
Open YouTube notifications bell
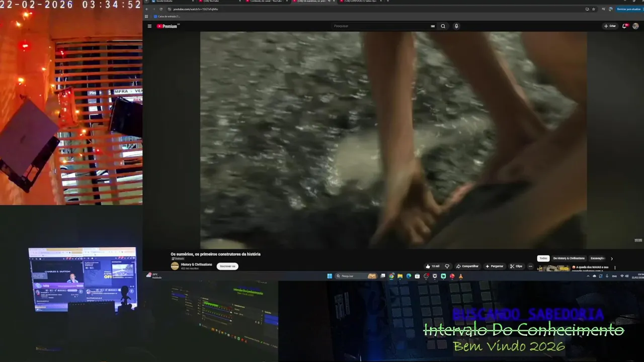pyautogui.click(x=625, y=26)
